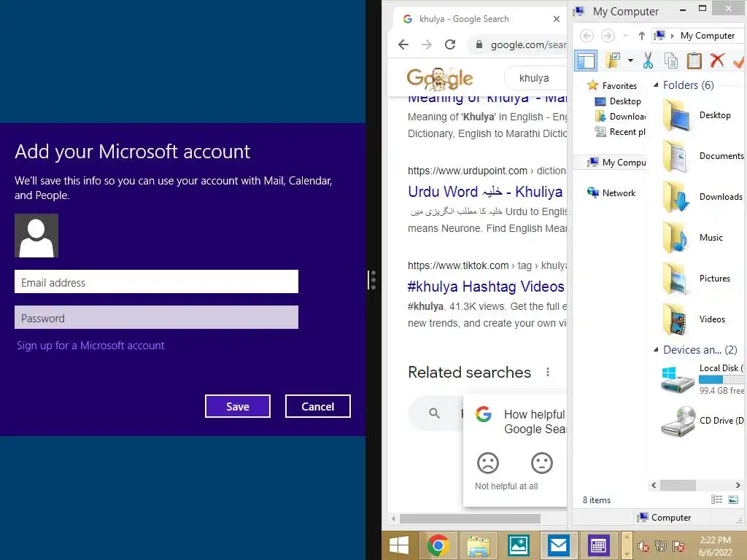
Task: Click Chrome's forward arrow button
Action: (x=427, y=44)
